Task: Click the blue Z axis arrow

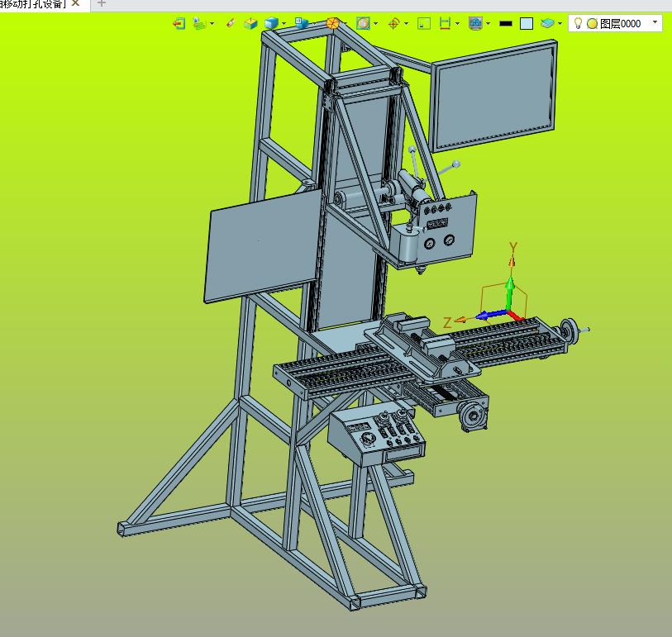Action: 491,315
